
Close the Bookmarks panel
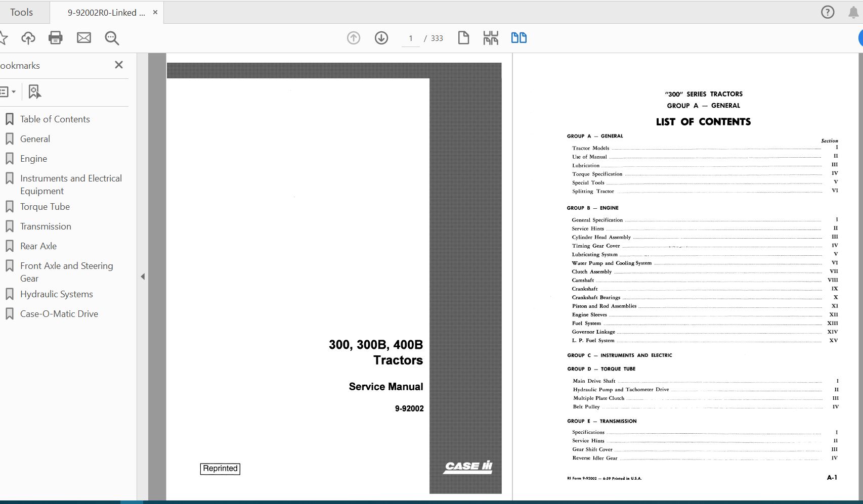[118, 65]
